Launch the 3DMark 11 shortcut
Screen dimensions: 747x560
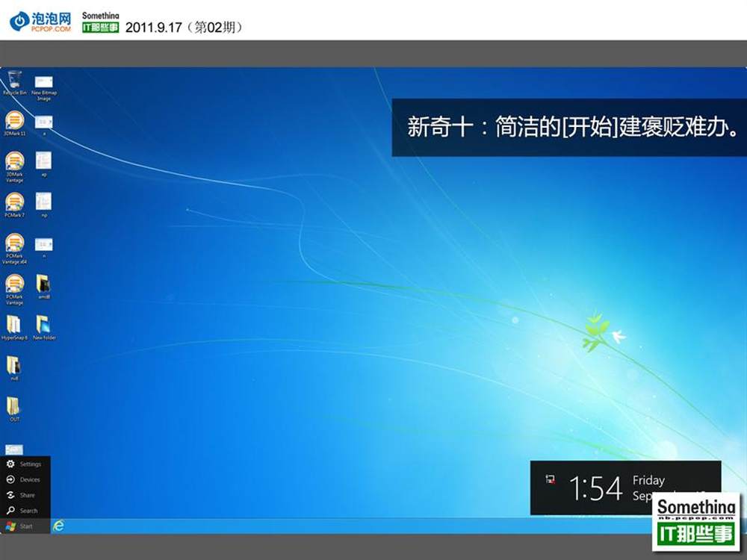(15, 123)
